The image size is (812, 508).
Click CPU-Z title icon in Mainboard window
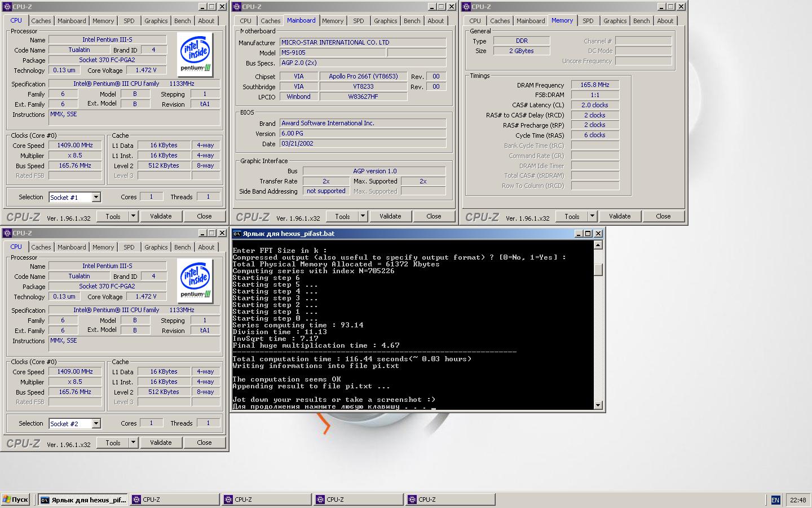tap(237, 7)
